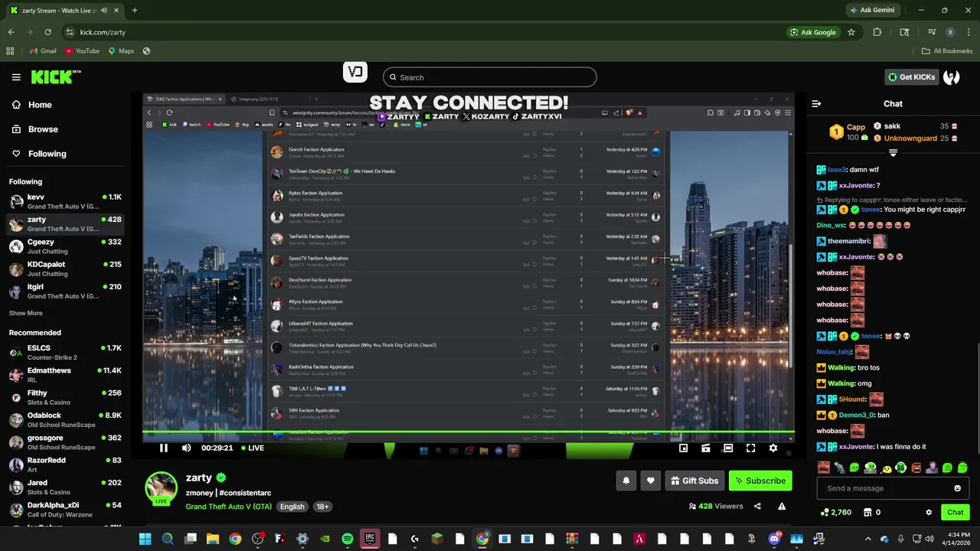Share the stream using share icon
Screen dimensions: 980x551
757,506
